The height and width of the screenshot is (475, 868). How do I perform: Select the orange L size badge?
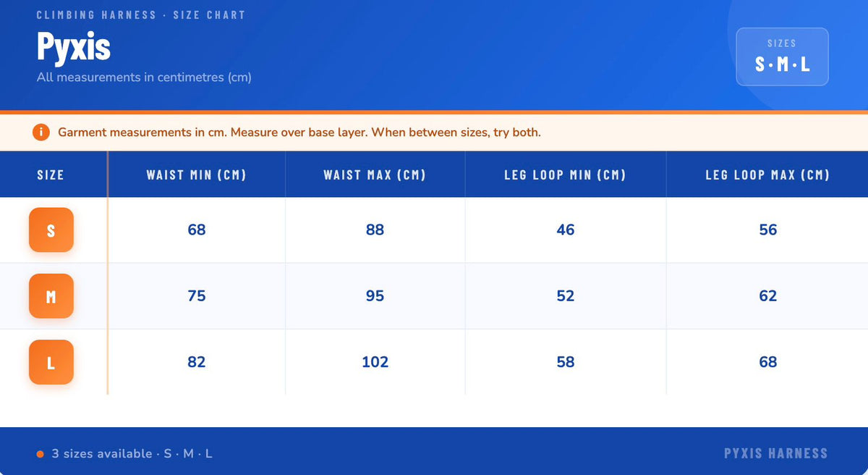pyautogui.click(x=51, y=362)
